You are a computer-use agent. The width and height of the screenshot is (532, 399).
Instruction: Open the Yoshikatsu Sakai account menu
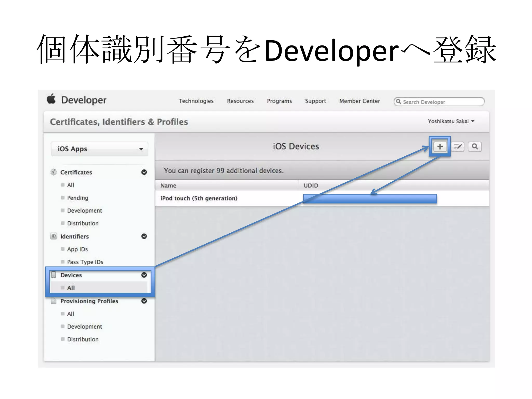coord(451,121)
